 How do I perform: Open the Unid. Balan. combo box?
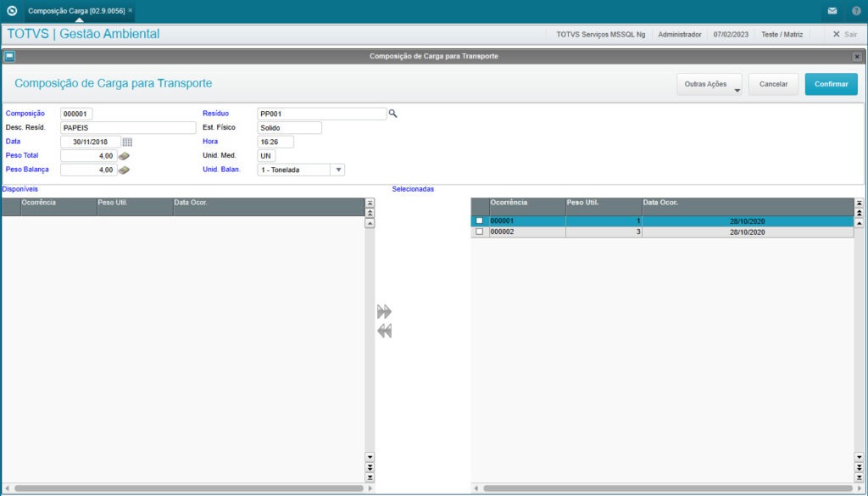(x=301, y=170)
